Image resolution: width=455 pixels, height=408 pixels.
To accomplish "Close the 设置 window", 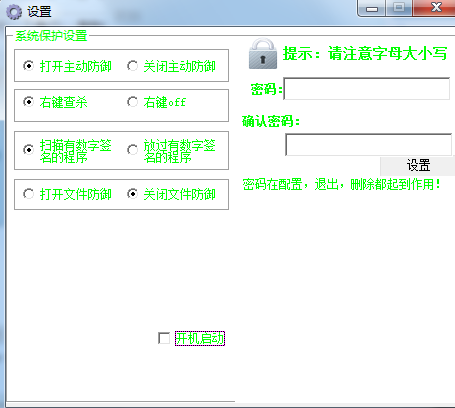I will pyautogui.click(x=434, y=8).
